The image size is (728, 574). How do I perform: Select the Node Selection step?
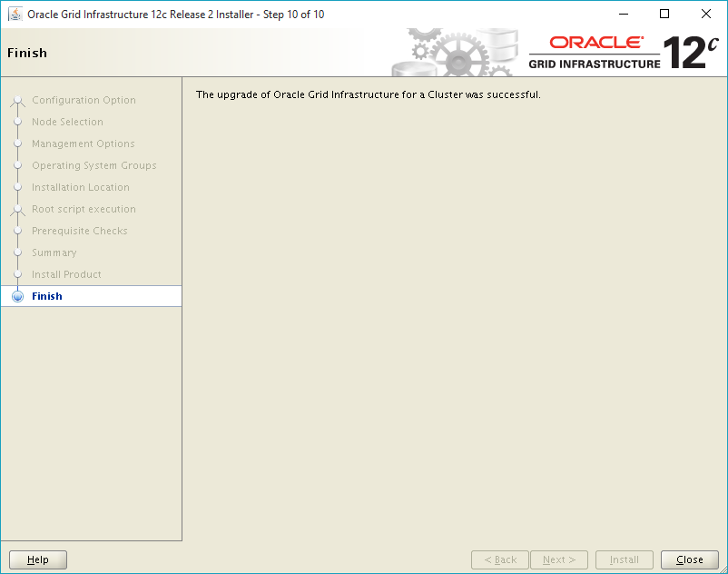coord(68,122)
